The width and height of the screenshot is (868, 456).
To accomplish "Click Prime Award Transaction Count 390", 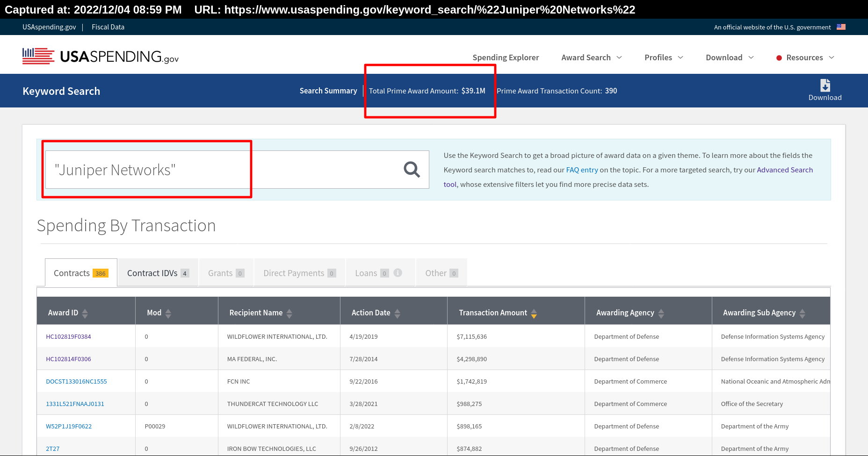I will pyautogui.click(x=557, y=91).
